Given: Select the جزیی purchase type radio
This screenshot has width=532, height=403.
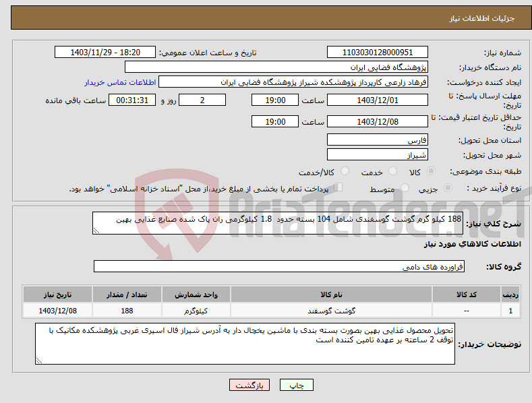Looking at the screenshot, I should point(448,188).
